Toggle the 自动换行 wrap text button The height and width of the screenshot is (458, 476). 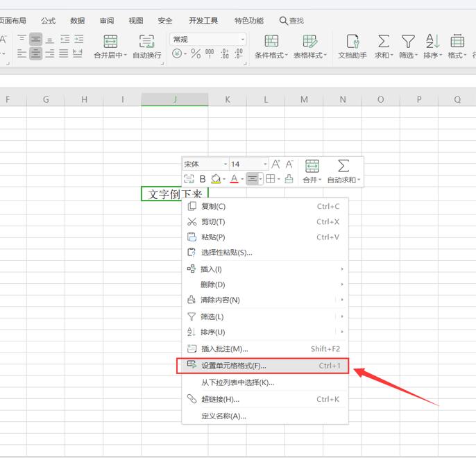coord(147,46)
